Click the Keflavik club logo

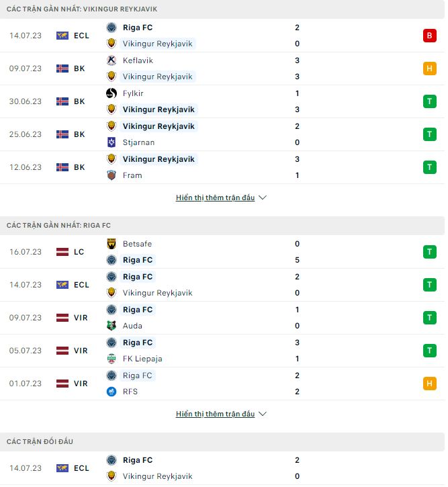click(111, 60)
